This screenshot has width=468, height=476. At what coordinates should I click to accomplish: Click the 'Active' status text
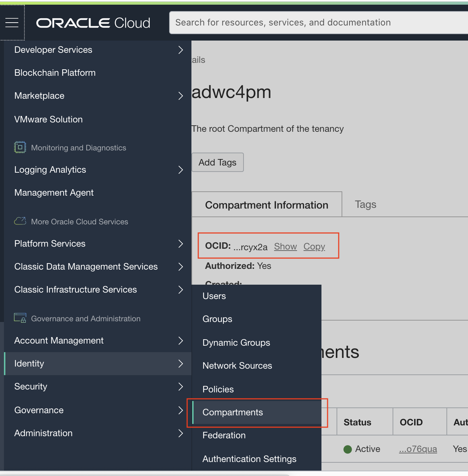tap(368, 449)
